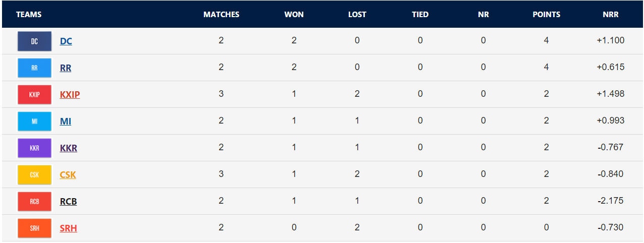The height and width of the screenshot is (243, 644).
Task: Open the MI team link
Action: (x=66, y=121)
